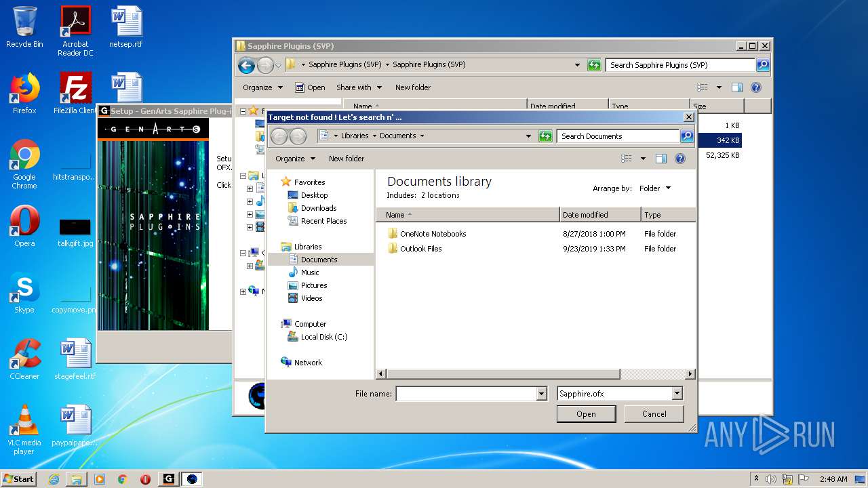Click New folder in Sapphire Plugins window
This screenshot has width=868, height=488.
413,87
